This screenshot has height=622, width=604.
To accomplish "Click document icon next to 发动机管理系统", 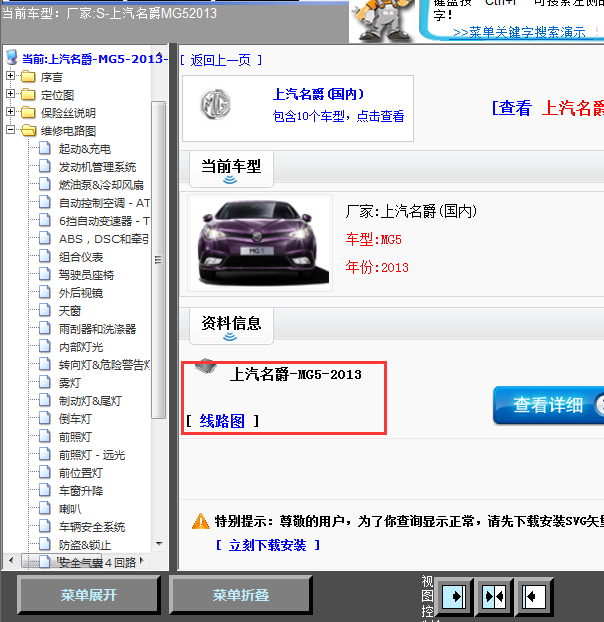I will (45, 166).
